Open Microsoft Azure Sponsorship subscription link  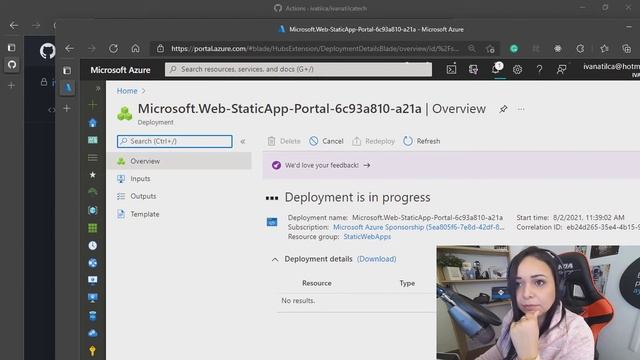pos(419,227)
